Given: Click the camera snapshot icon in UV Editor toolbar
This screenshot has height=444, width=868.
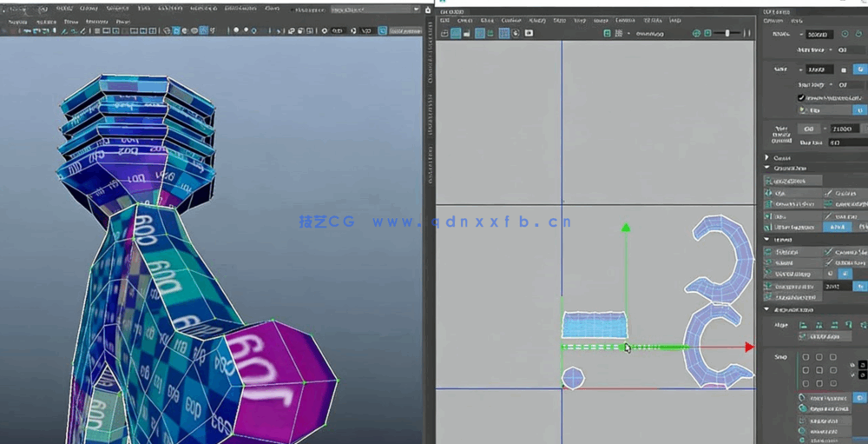Looking at the screenshot, I should pyautogui.click(x=529, y=33).
